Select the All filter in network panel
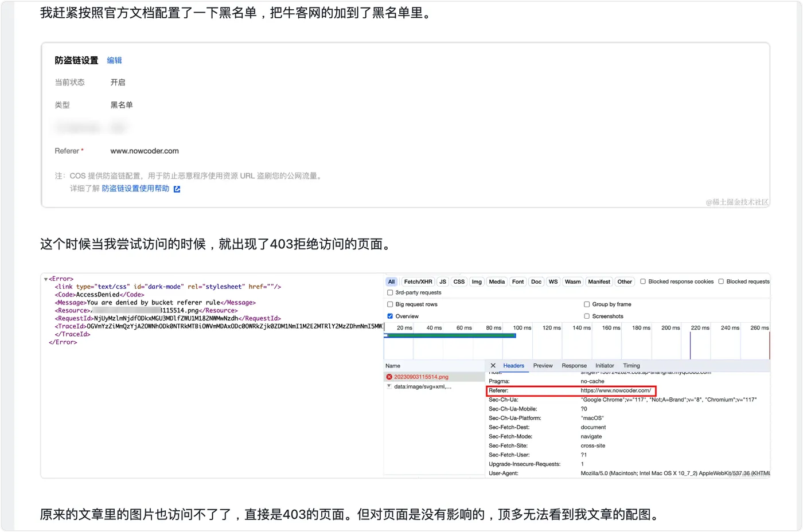803x532 pixels. (x=391, y=281)
